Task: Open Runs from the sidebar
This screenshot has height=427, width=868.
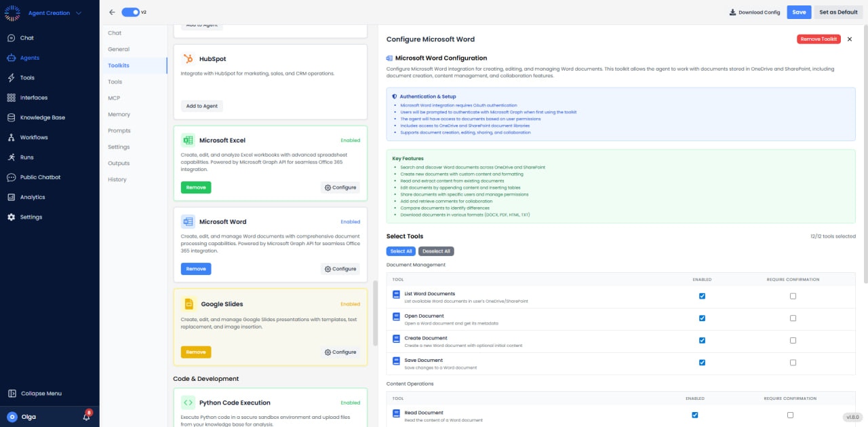Action: click(x=26, y=157)
